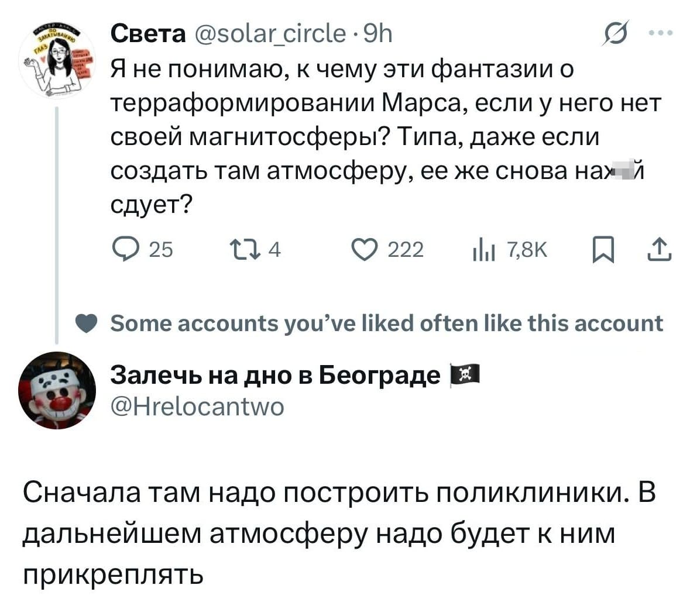690x616 pixels.
Task: Click the 'Some accounts you've liked' notice
Action: tap(386, 323)
